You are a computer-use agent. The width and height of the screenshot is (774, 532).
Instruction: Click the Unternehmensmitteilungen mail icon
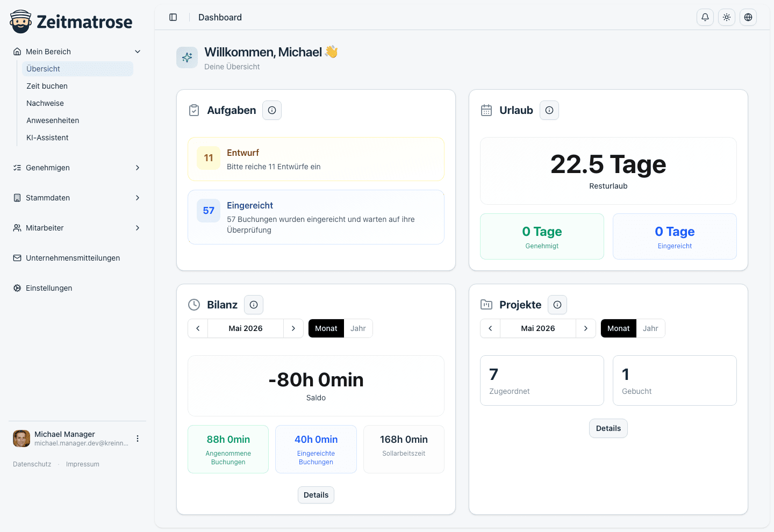pyautogui.click(x=17, y=258)
